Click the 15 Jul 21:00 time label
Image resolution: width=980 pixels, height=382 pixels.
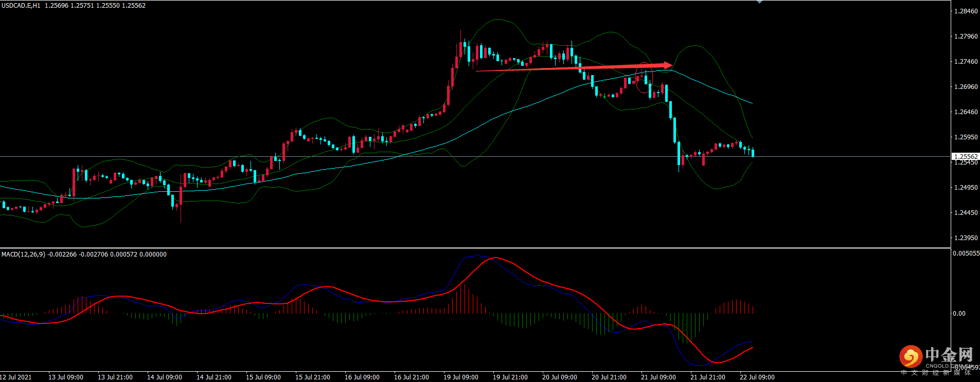pyautogui.click(x=312, y=377)
